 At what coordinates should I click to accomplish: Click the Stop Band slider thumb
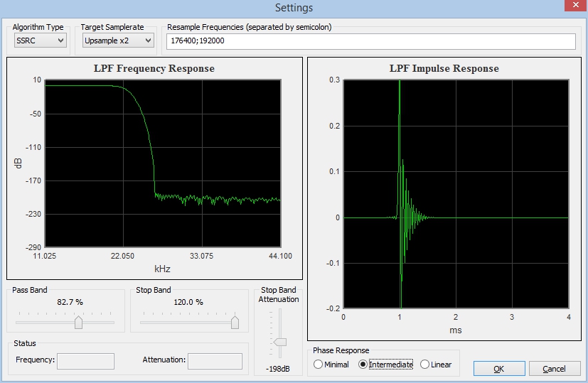pyautogui.click(x=235, y=323)
